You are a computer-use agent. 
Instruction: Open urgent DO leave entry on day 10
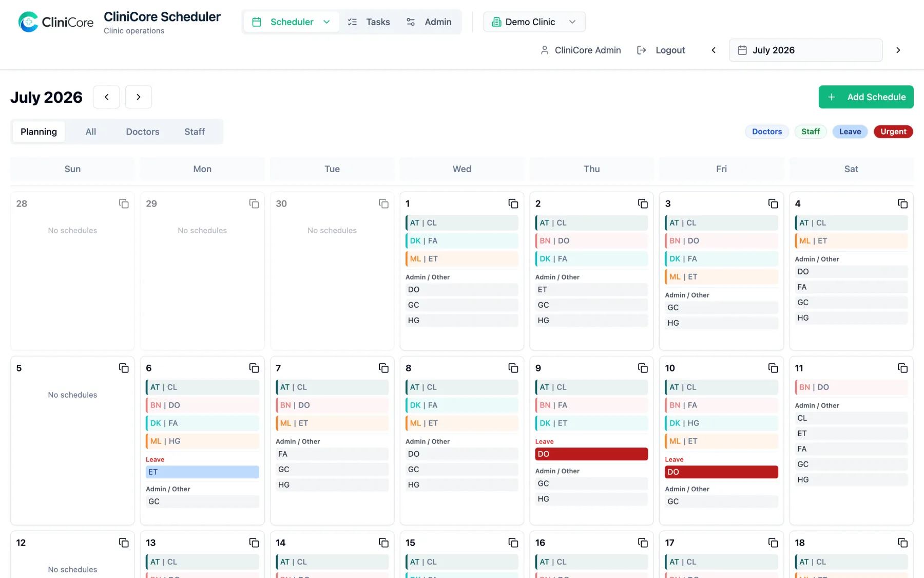pos(721,472)
